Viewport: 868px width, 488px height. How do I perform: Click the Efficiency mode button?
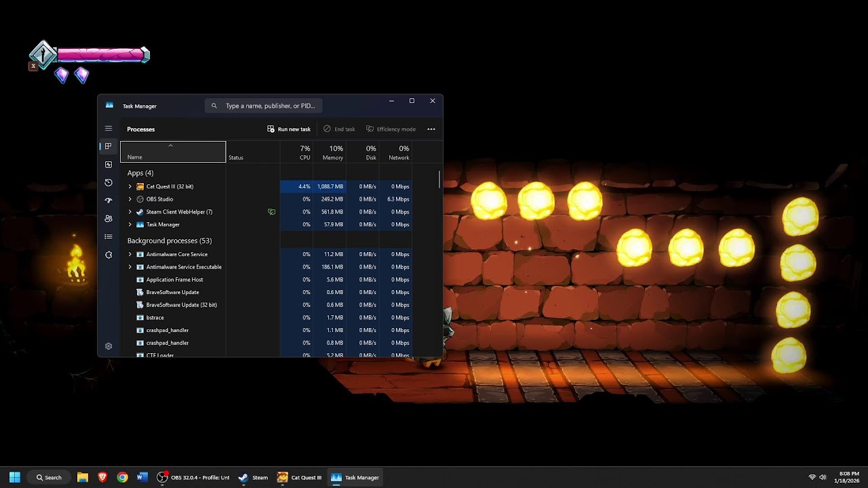pyautogui.click(x=391, y=129)
